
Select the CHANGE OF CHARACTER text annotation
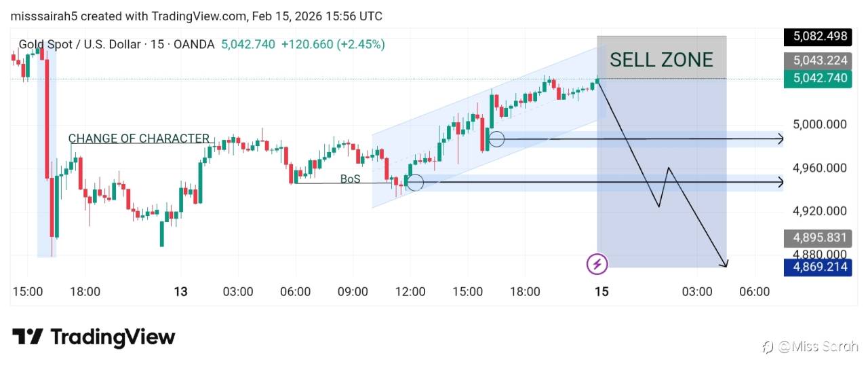139,139
